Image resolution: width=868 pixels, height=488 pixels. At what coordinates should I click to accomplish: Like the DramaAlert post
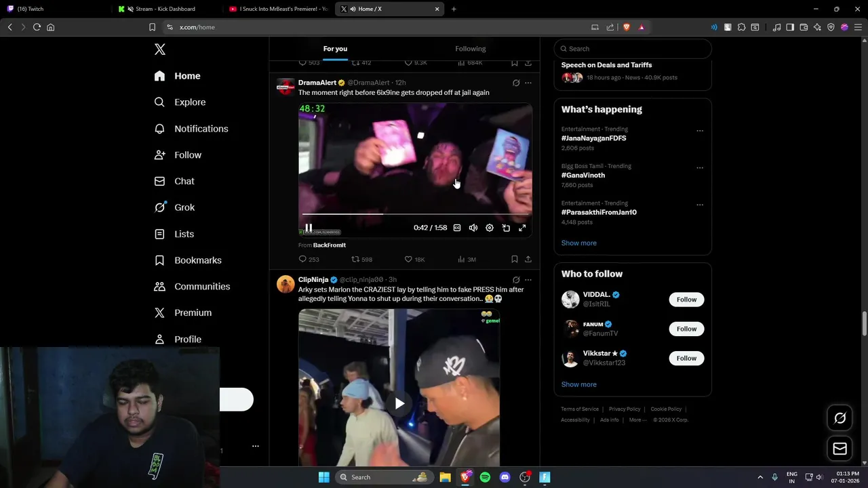[x=414, y=260]
